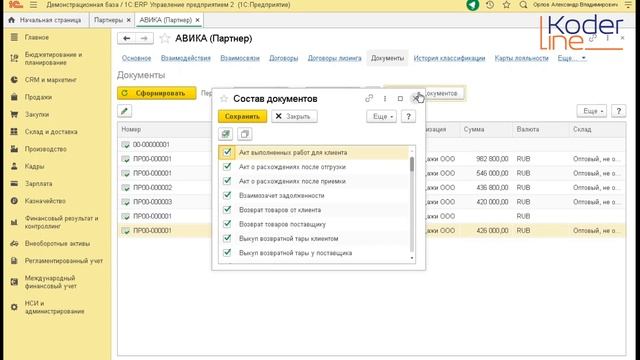Close the АВИКА (Партнер) tab
This screenshot has width=640, height=360.
coord(198,20)
